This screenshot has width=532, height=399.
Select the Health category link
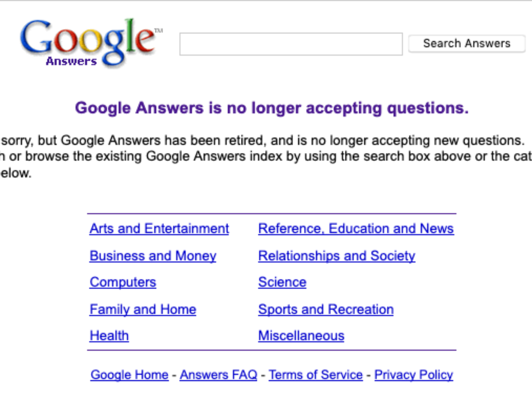(109, 336)
